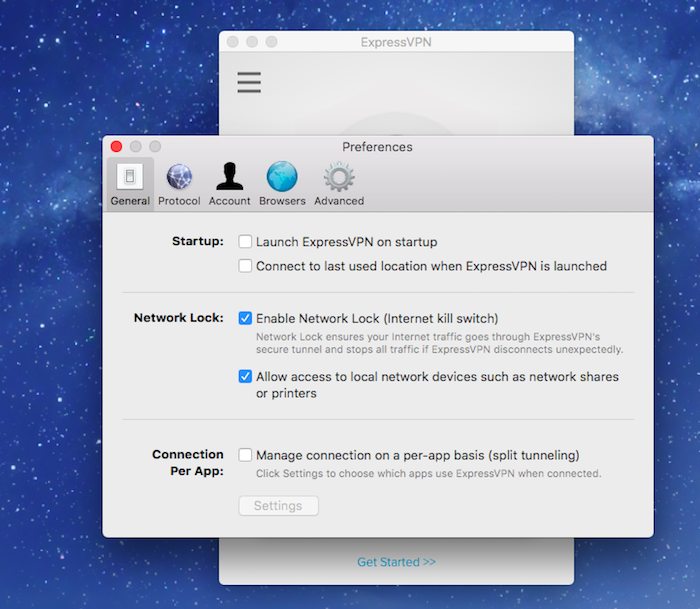The height and width of the screenshot is (609, 700).
Task: Enable Launch ExpressVPN on startup
Action: (245, 242)
